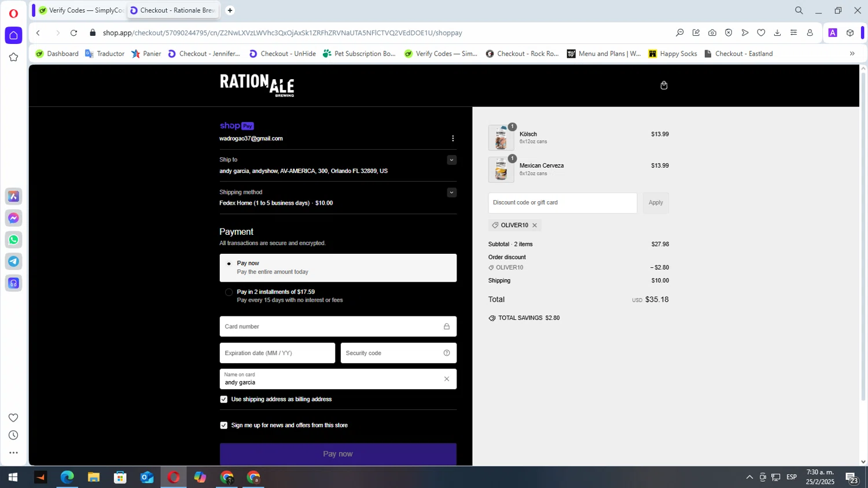Open WhatsApp in Opera sidebar

pos(13,240)
